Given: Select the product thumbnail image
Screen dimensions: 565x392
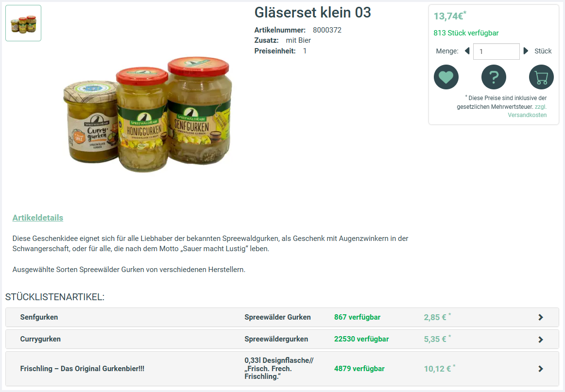Looking at the screenshot, I should click(23, 23).
